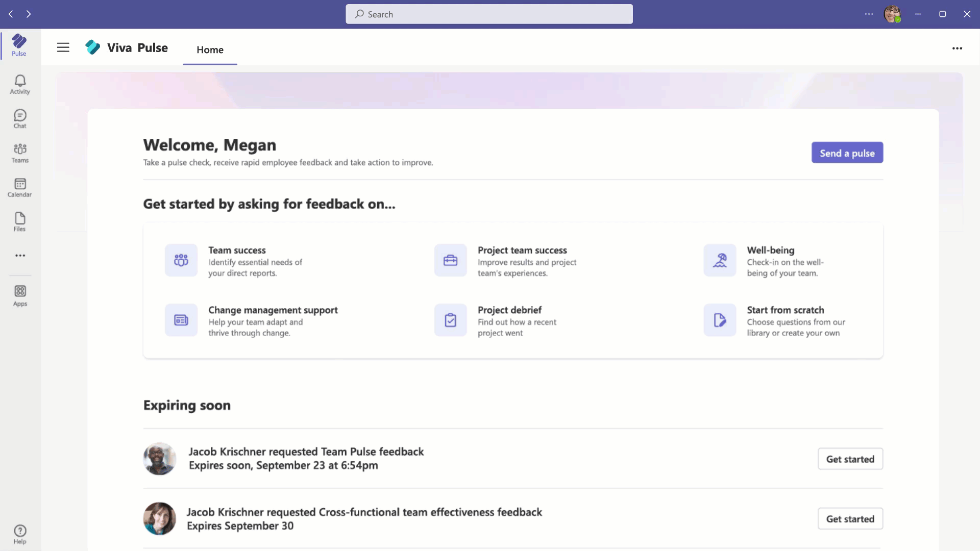
Task: Select the Change management support icon
Action: point(180,319)
